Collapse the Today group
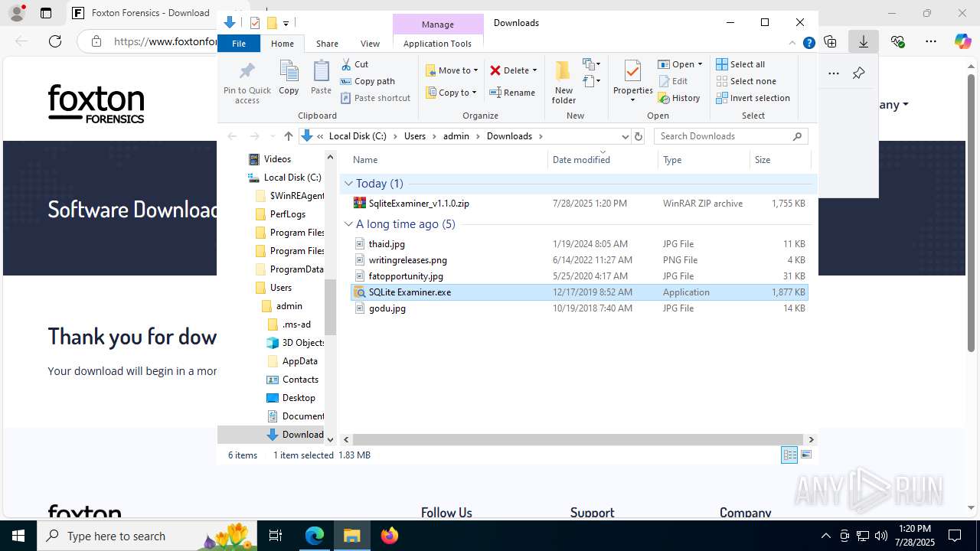Viewport: 980px width, 551px height. click(348, 184)
